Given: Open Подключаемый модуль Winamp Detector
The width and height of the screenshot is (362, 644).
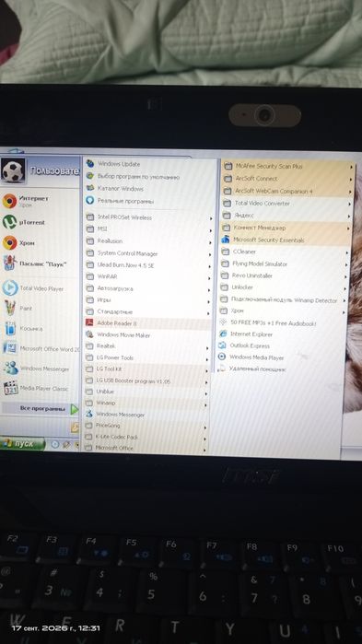Looking at the screenshot, I should click(x=283, y=300).
